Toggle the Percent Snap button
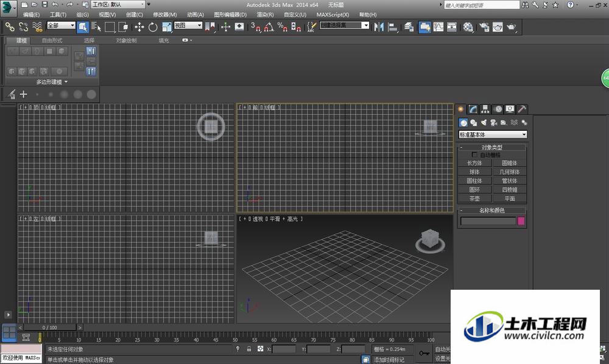 pos(283,27)
